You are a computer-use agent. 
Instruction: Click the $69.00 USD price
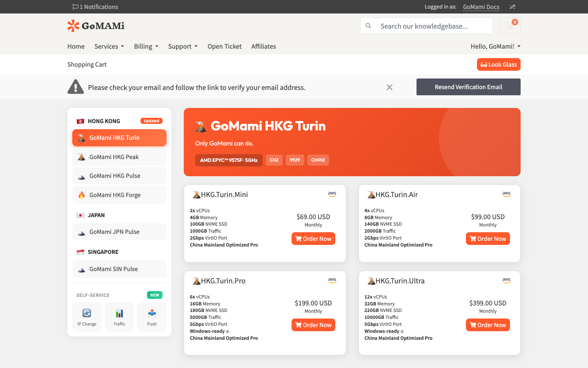[x=313, y=217]
